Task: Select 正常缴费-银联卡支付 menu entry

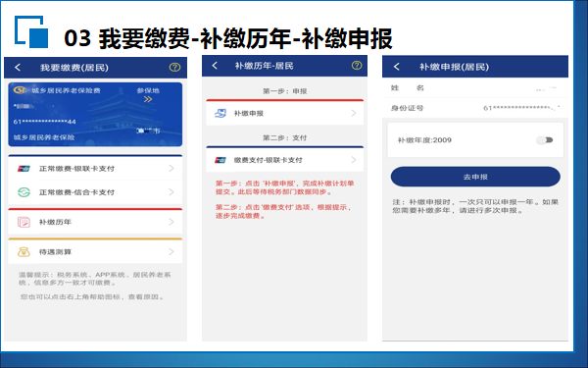Action: pyautogui.click(x=95, y=169)
